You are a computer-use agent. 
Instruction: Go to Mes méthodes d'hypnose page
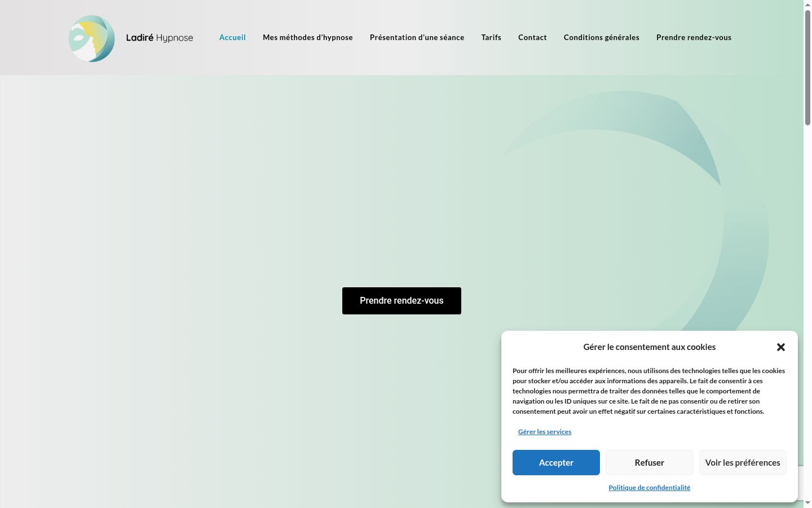[308, 37]
